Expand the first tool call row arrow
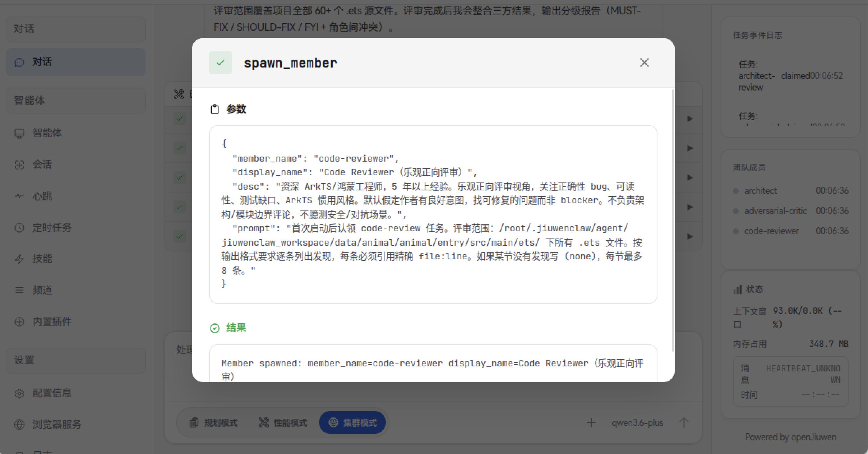Screen dimensions: 868x454 (x=689, y=119)
